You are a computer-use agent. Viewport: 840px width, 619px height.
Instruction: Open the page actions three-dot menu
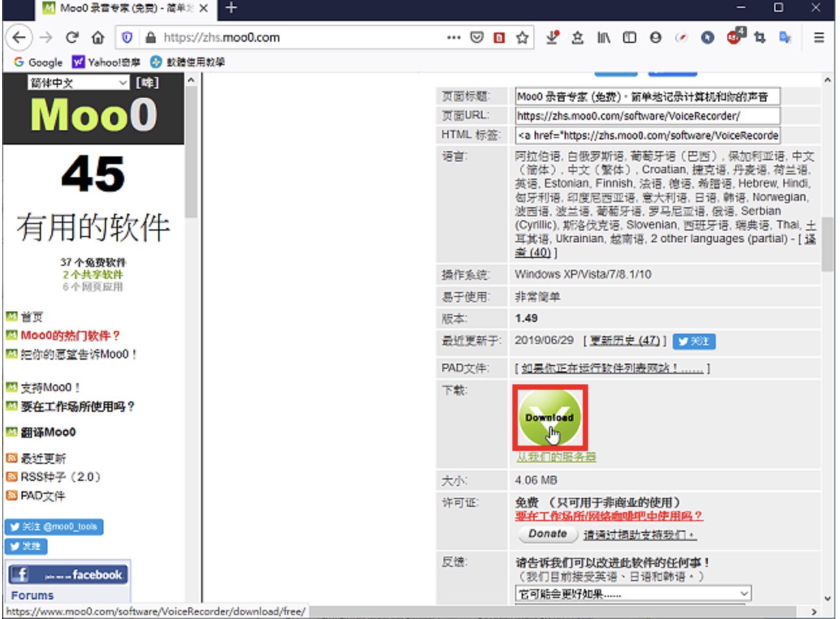click(x=453, y=38)
